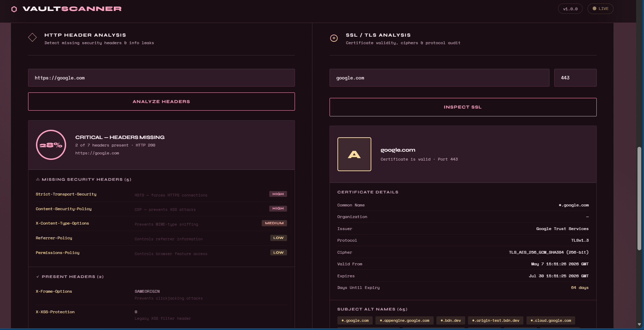Click the HIGH badge for Content-Security-Policy
This screenshot has width=644, height=330.
tap(278, 208)
